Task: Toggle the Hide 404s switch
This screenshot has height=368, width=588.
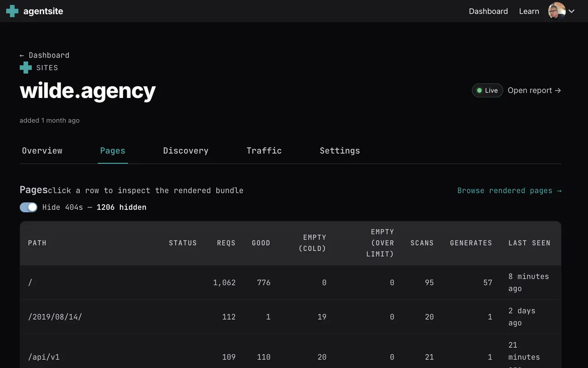Action: (28, 207)
